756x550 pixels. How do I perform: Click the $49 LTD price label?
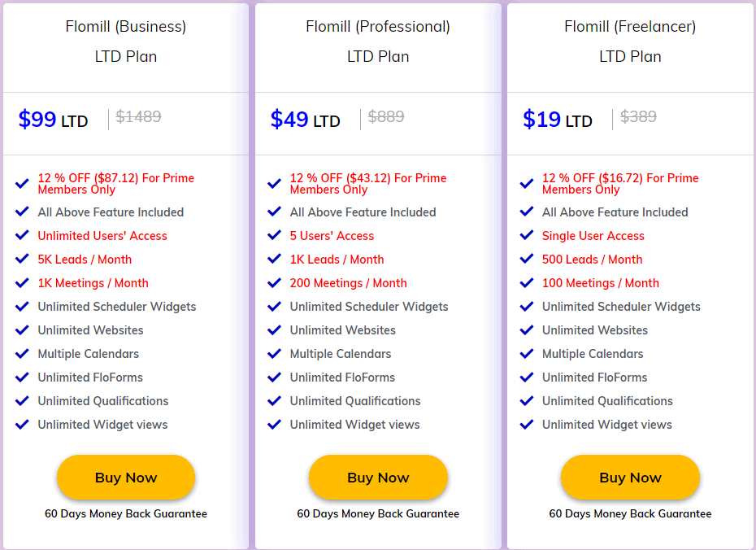304,119
